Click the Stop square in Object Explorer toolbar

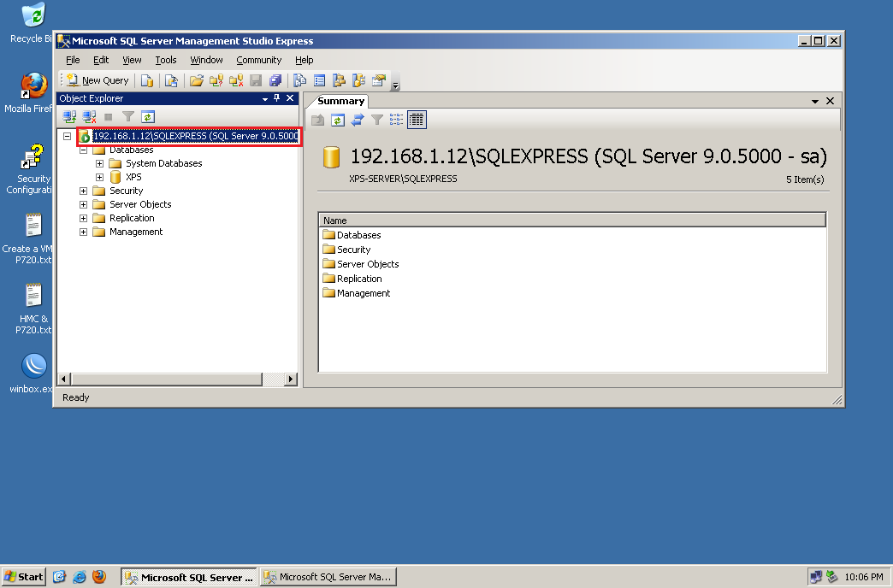click(x=109, y=117)
